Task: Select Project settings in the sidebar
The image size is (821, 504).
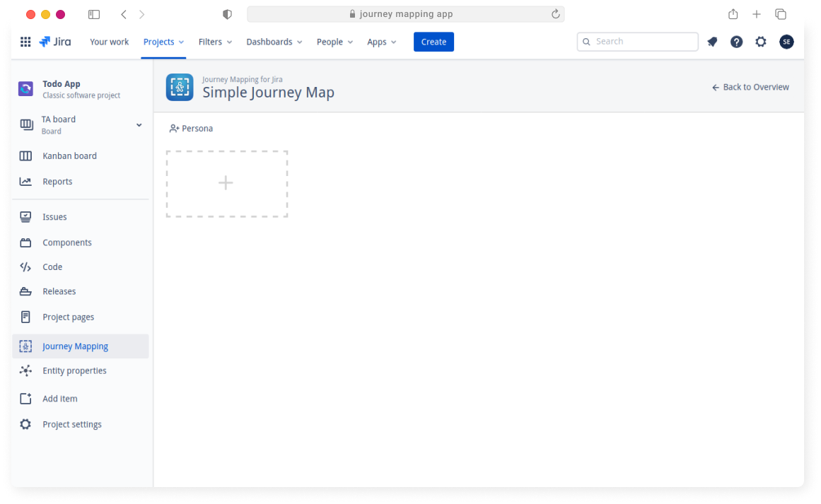Action: click(x=72, y=424)
